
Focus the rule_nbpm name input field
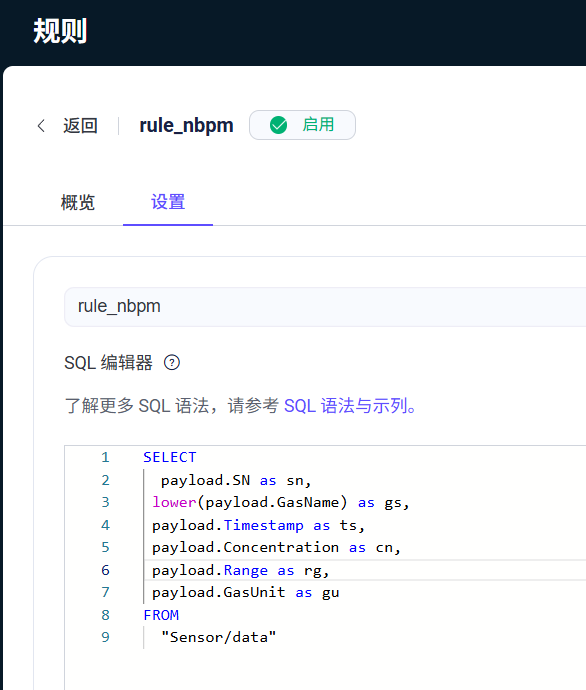point(325,307)
